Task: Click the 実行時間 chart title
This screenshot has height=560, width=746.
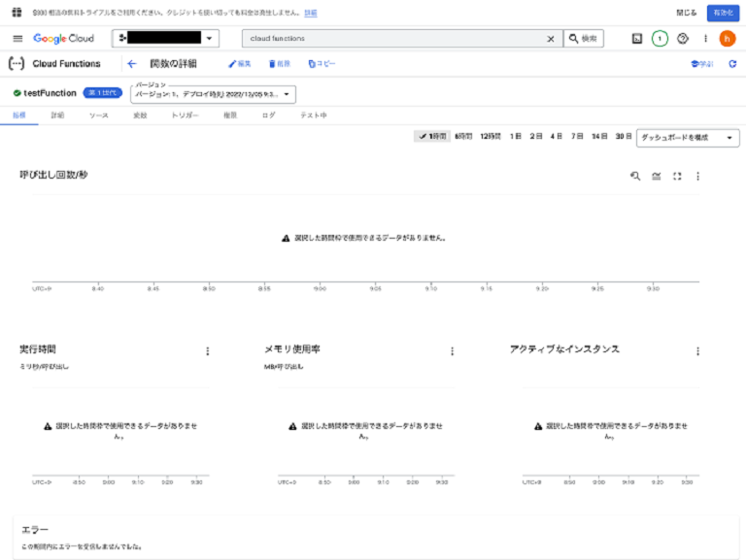Action: pos(38,349)
